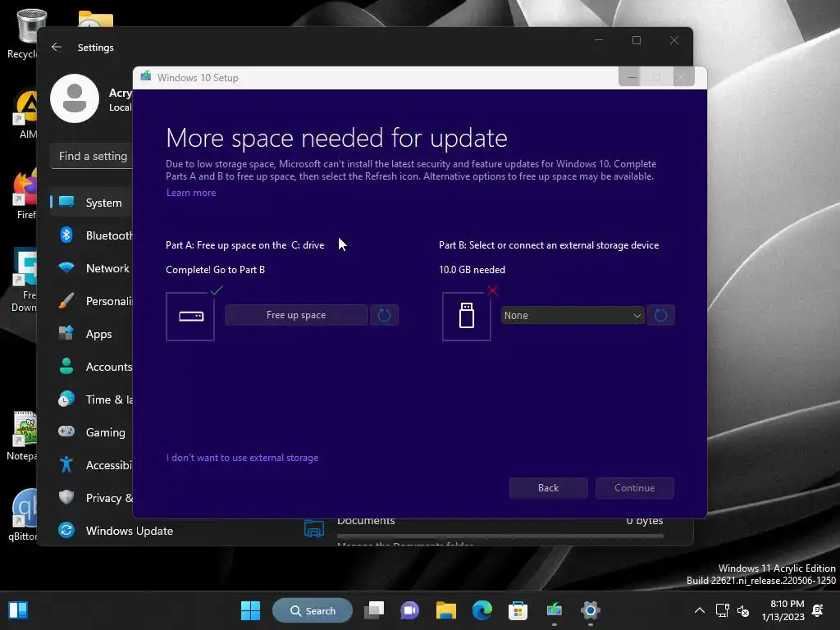This screenshot has height=630, width=840.
Task: Open File Explorer from the taskbar
Action: [x=445, y=610]
